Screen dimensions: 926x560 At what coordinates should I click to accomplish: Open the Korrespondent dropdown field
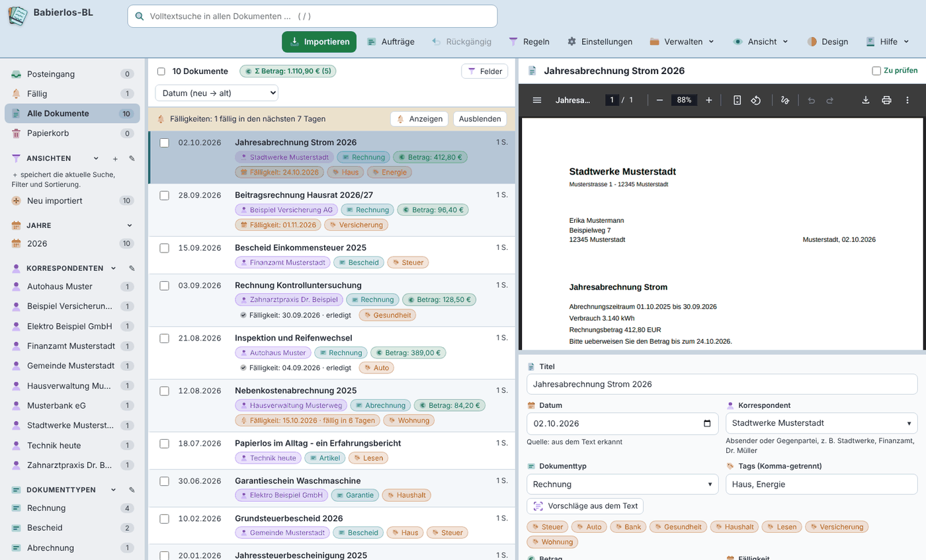tap(821, 423)
